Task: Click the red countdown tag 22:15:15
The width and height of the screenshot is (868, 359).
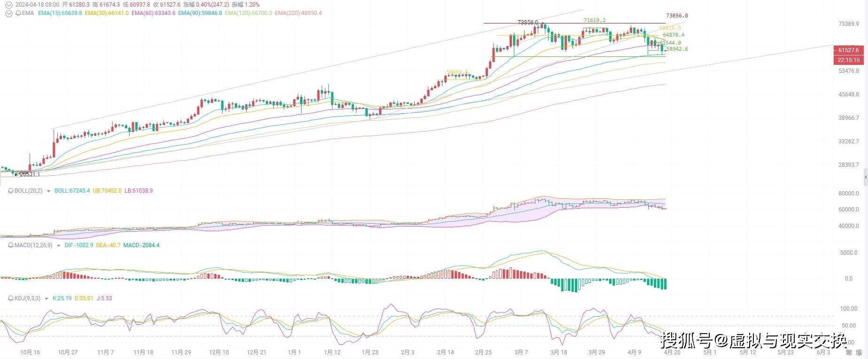Action: [x=848, y=60]
